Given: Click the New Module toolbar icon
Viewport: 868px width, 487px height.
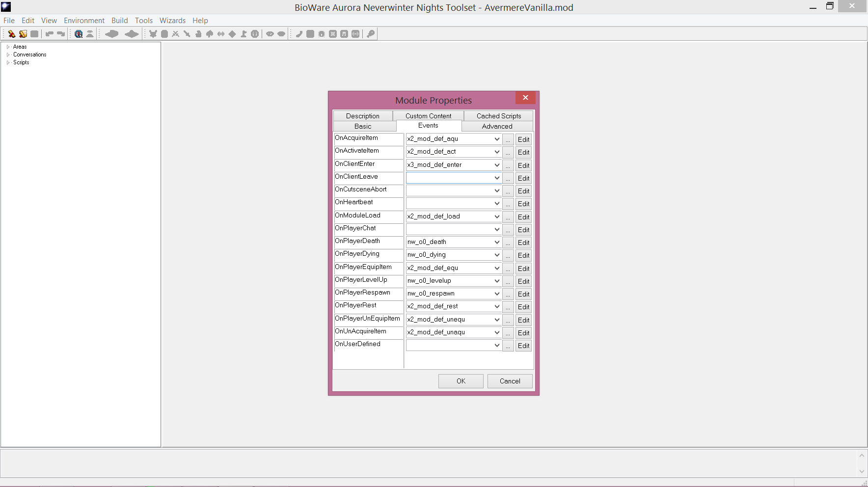Looking at the screenshot, I should [x=11, y=34].
